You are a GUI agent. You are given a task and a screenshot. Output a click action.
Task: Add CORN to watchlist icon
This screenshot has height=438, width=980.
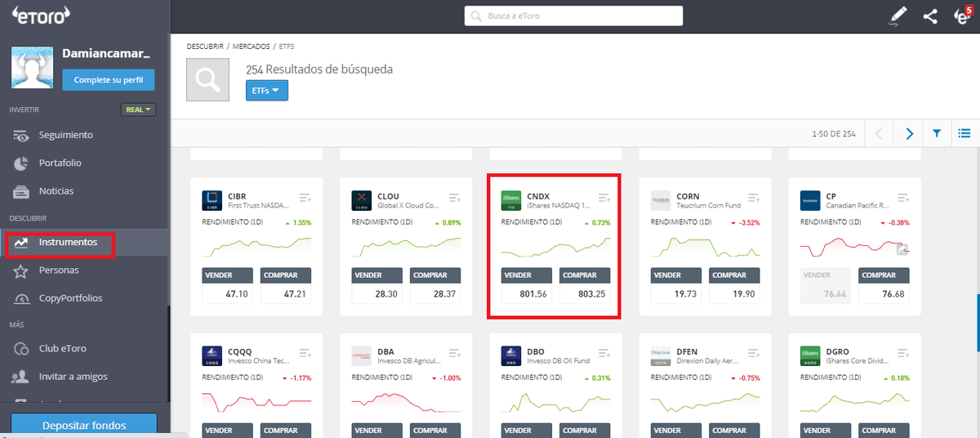(x=754, y=198)
